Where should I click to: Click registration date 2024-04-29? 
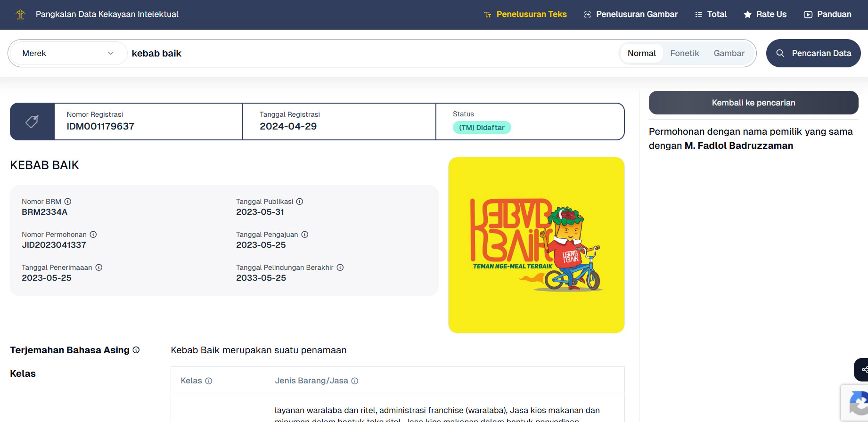click(x=288, y=126)
